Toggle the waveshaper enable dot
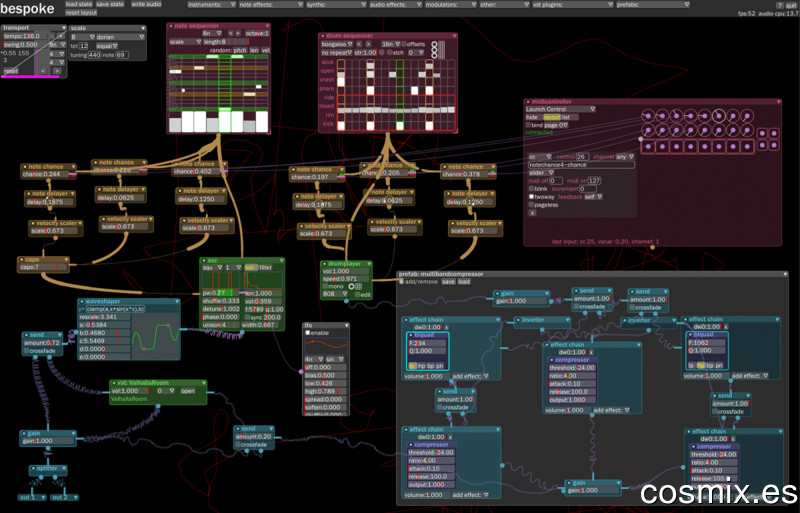 click(x=82, y=302)
